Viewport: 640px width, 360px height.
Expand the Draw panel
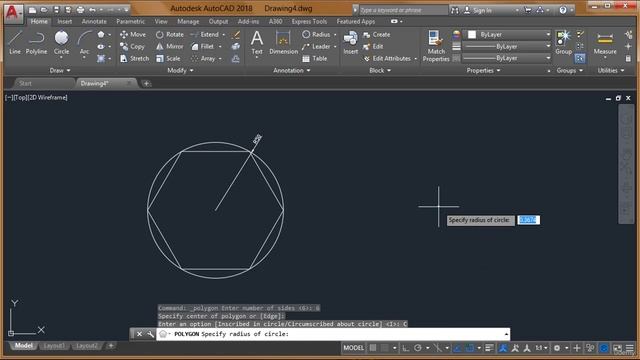60,71
